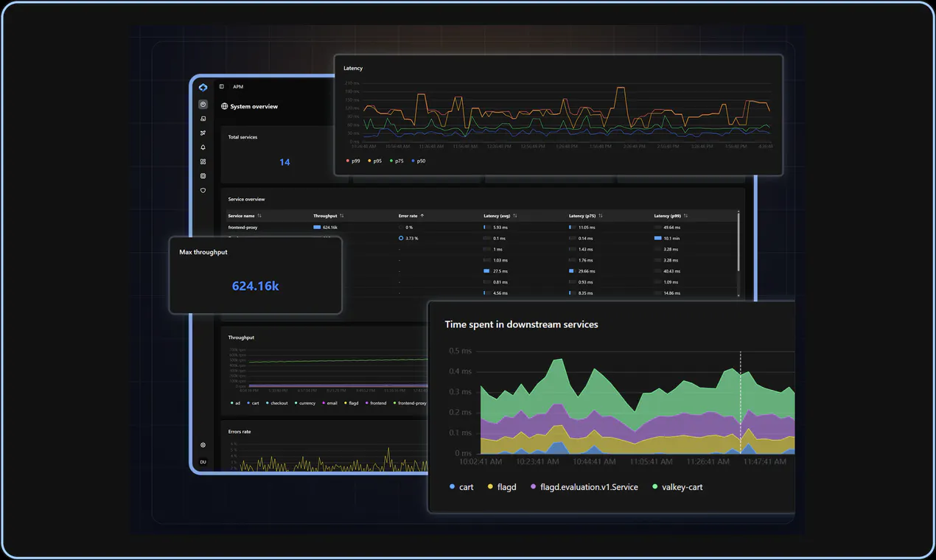This screenshot has width=936, height=560.
Task: Toggle the sidebar panel icon beside APM
Action: (x=222, y=87)
